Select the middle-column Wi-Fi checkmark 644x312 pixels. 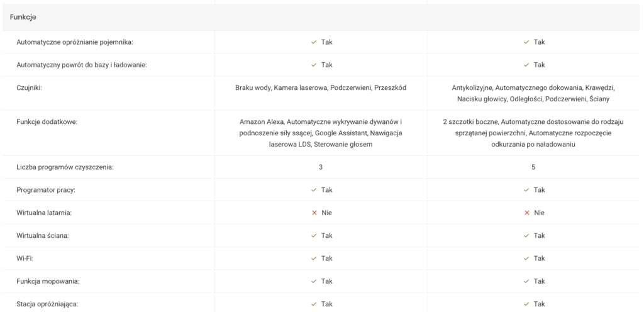point(313,258)
